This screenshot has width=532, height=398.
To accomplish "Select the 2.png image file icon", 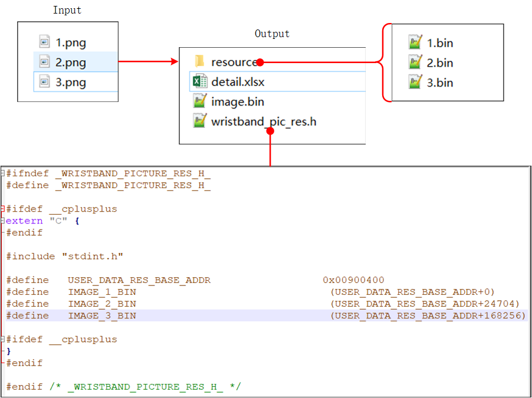I will click(x=45, y=62).
